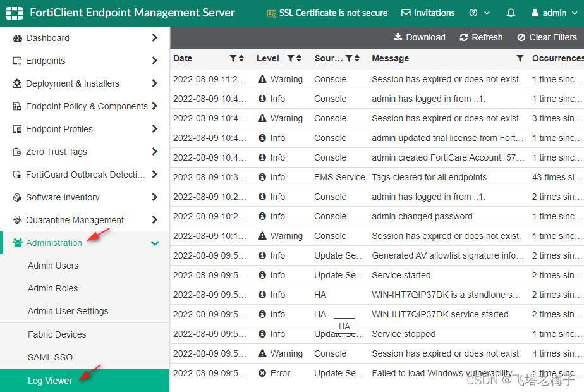Select Log Viewer
Image resolution: width=584 pixels, height=392 pixels.
[x=85, y=381]
